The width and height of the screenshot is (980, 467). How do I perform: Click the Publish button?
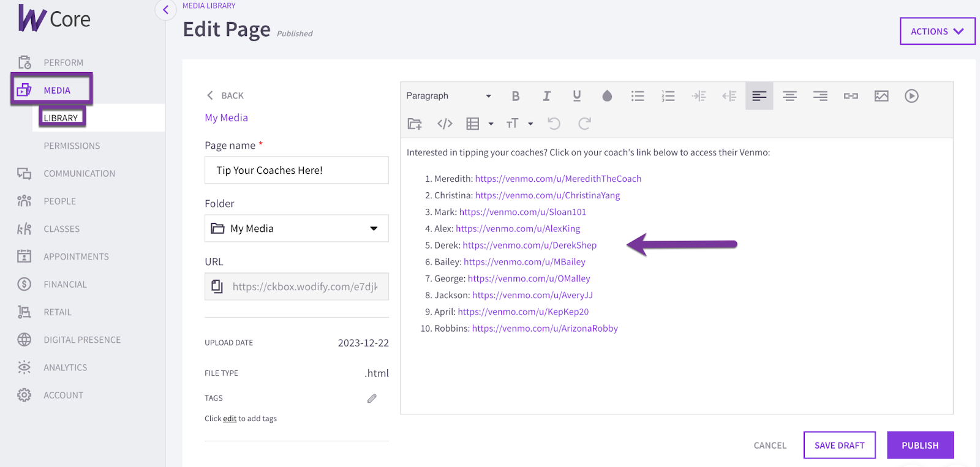pyautogui.click(x=920, y=445)
